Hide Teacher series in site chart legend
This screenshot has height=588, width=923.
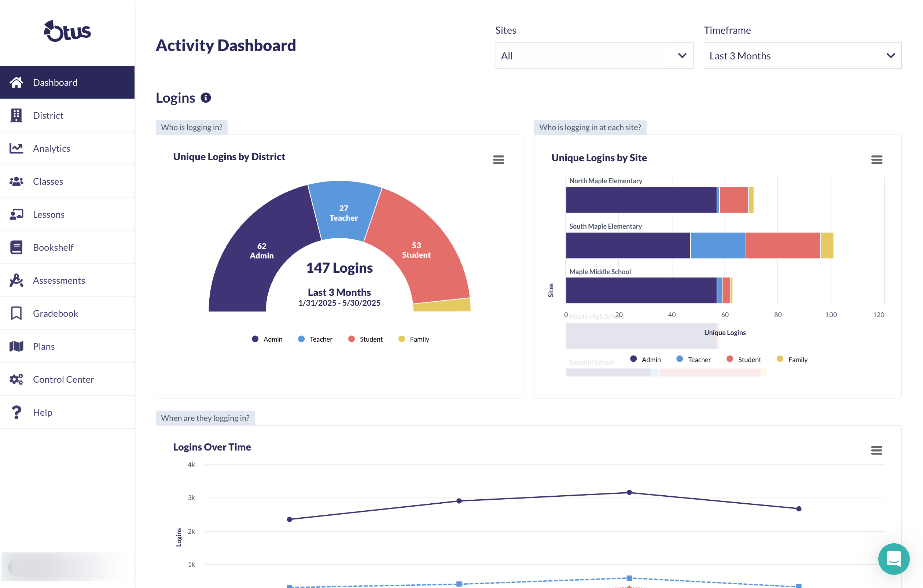[694, 360]
